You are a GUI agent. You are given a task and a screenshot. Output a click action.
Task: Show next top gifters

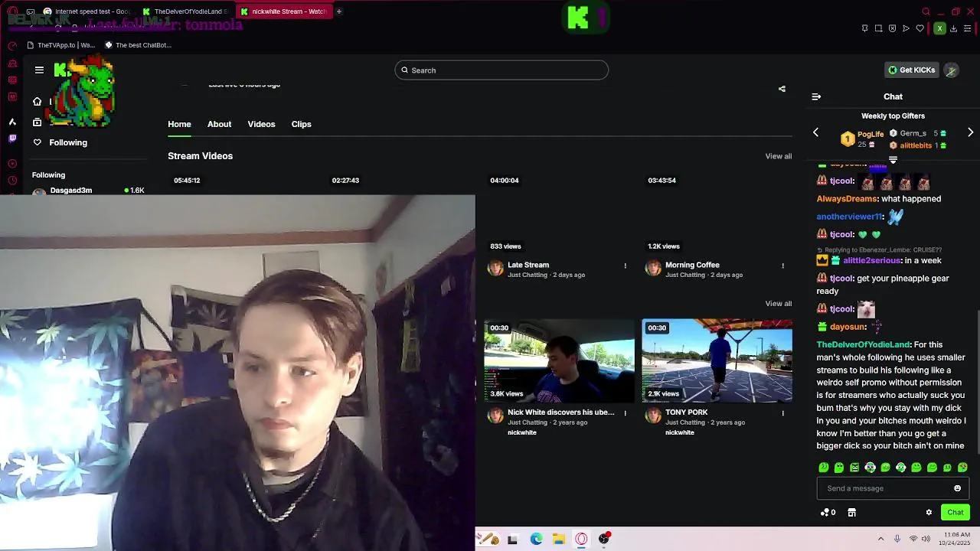pos(970,132)
